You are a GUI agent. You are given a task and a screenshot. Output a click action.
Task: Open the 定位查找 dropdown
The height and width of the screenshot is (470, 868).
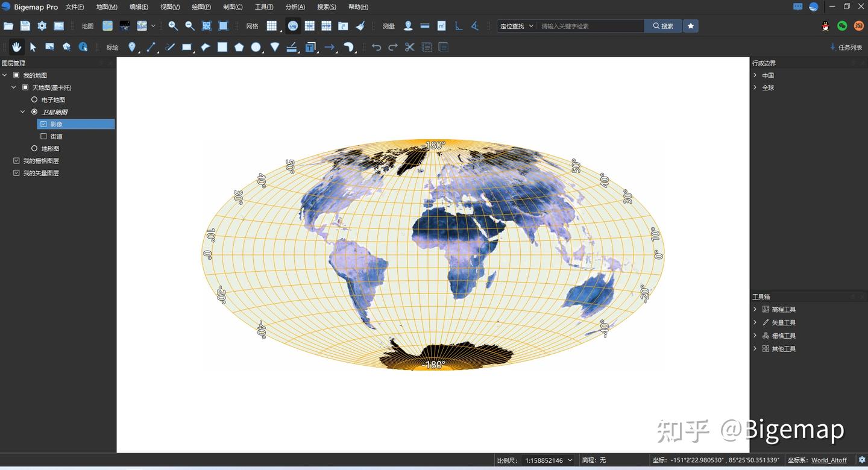[x=516, y=26]
